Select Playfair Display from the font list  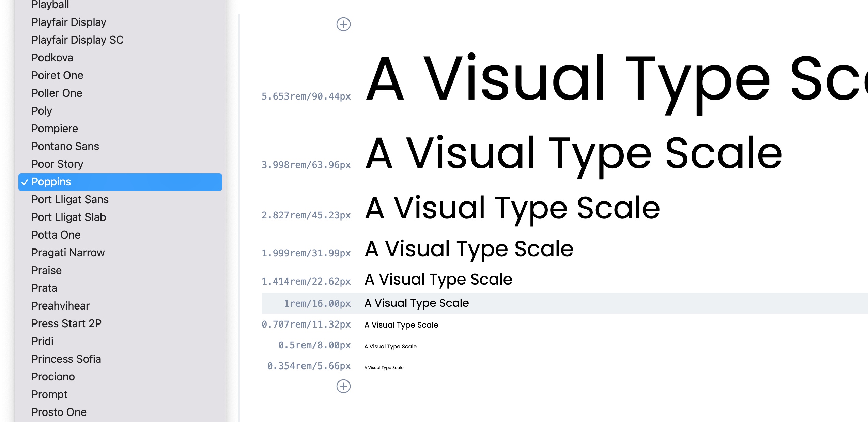coord(69,22)
